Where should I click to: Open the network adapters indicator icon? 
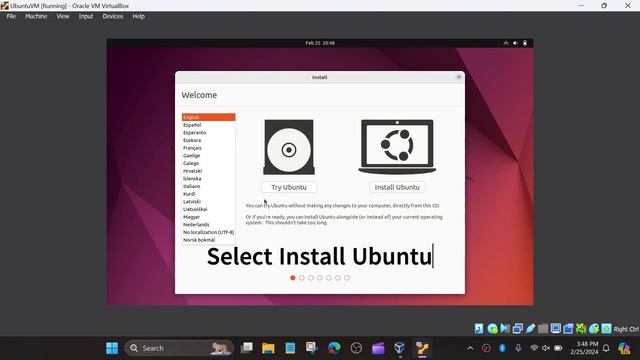[518, 328]
